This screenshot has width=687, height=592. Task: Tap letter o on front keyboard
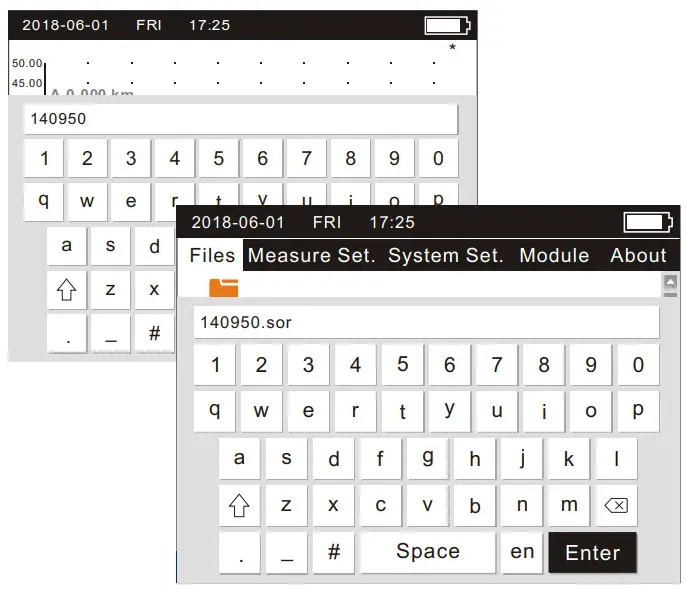(x=591, y=411)
